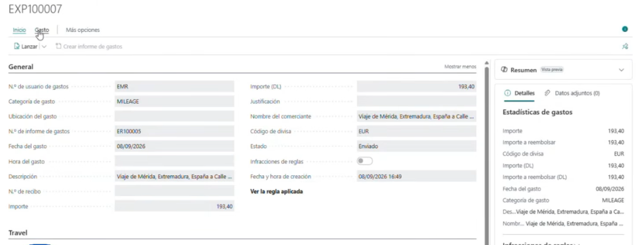This screenshot has height=245, width=644.
Task: Click Categoría de gasto field MILEAGE
Action: 175,101
